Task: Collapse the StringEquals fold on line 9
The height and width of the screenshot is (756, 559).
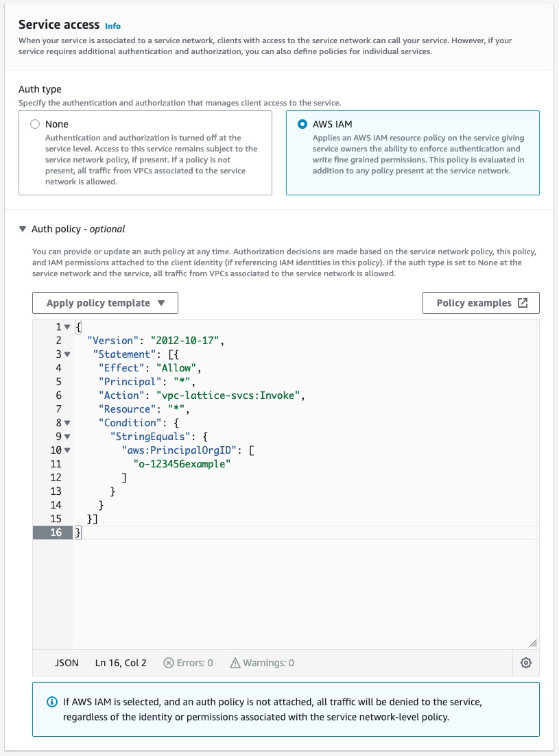Action: (x=68, y=436)
